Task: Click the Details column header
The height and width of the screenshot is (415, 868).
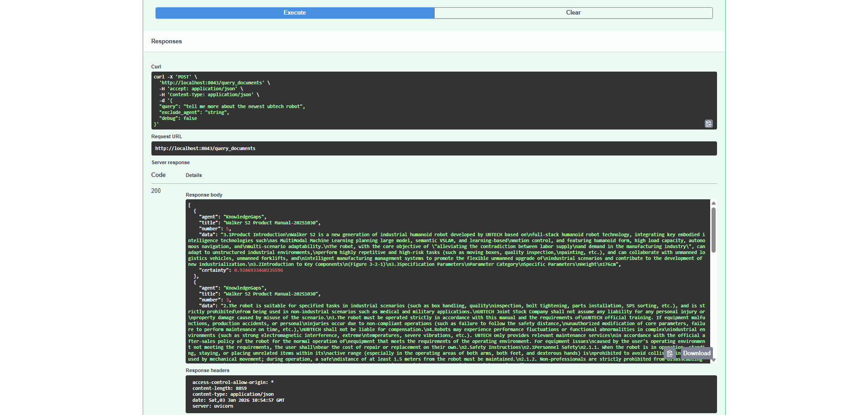Action: (194, 175)
